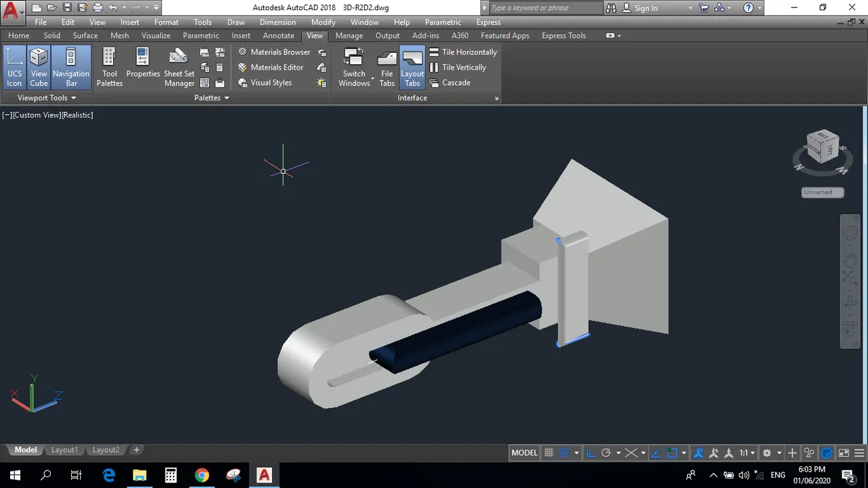Open Chrome from the Windows taskbar

click(202, 475)
